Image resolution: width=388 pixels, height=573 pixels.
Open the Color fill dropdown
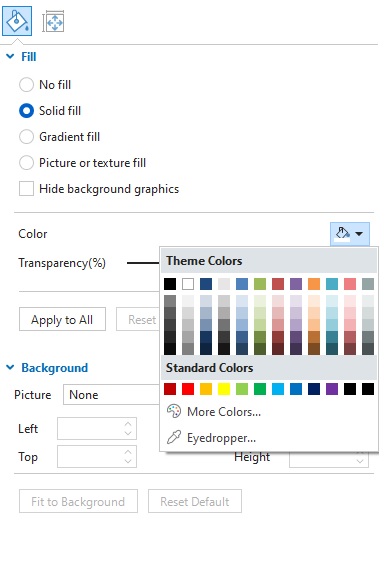(350, 234)
